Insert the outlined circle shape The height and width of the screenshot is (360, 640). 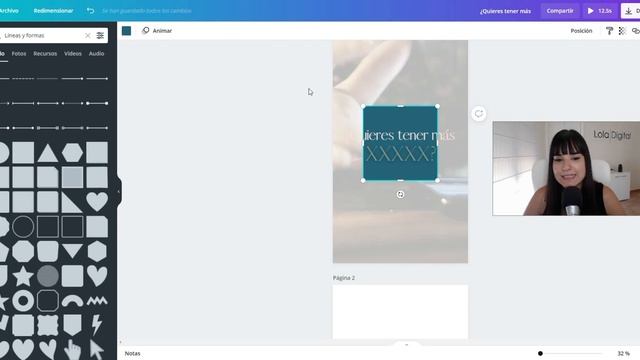pyautogui.click(x=23, y=227)
